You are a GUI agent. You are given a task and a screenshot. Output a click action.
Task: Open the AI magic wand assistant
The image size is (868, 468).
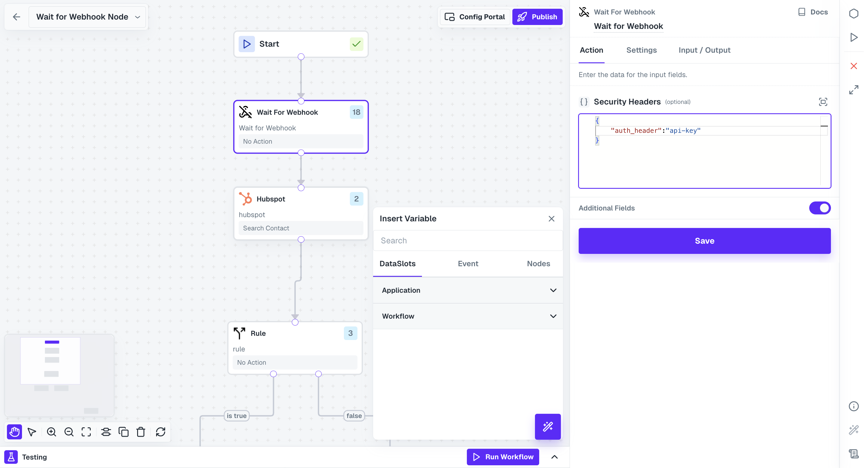[x=548, y=426]
